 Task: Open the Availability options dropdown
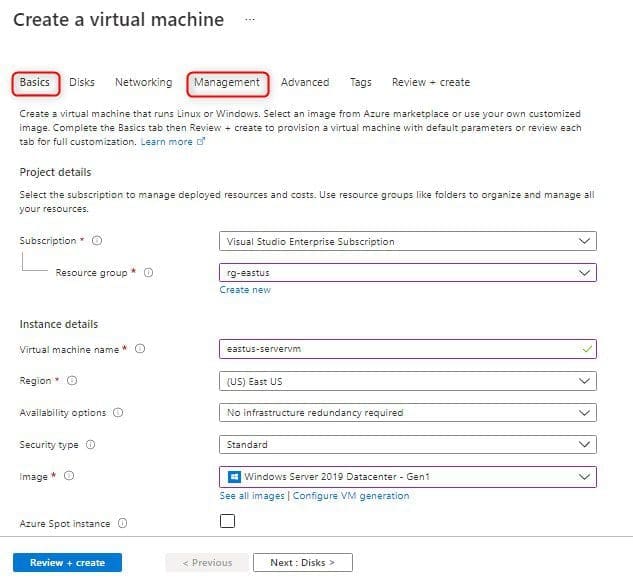coord(408,413)
